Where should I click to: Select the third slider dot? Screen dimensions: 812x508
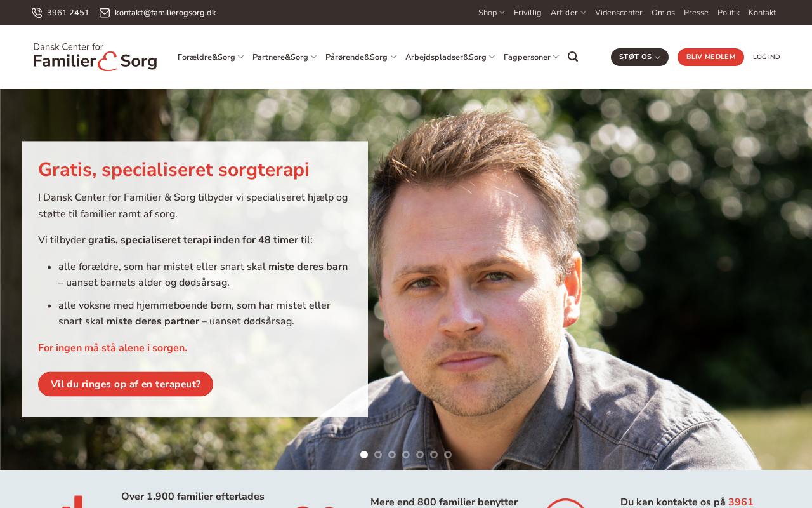pos(392,455)
